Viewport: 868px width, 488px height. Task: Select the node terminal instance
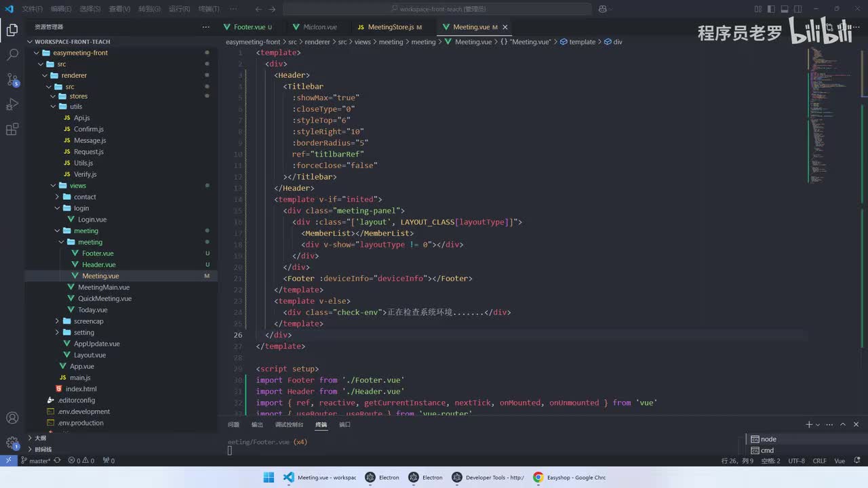(768, 439)
